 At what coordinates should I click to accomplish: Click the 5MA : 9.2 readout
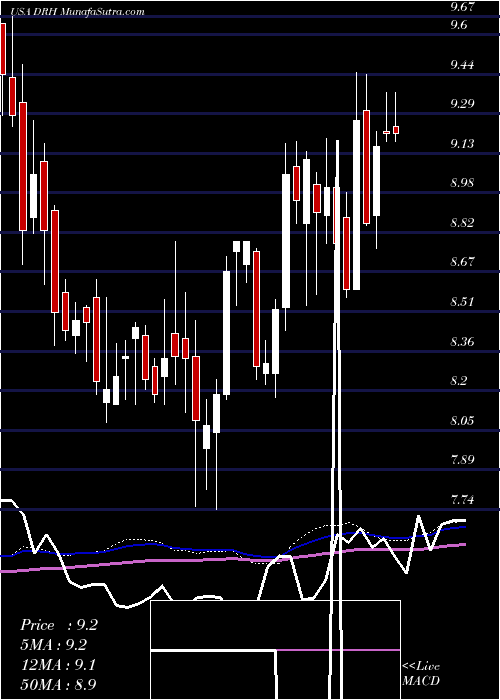(54, 645)
